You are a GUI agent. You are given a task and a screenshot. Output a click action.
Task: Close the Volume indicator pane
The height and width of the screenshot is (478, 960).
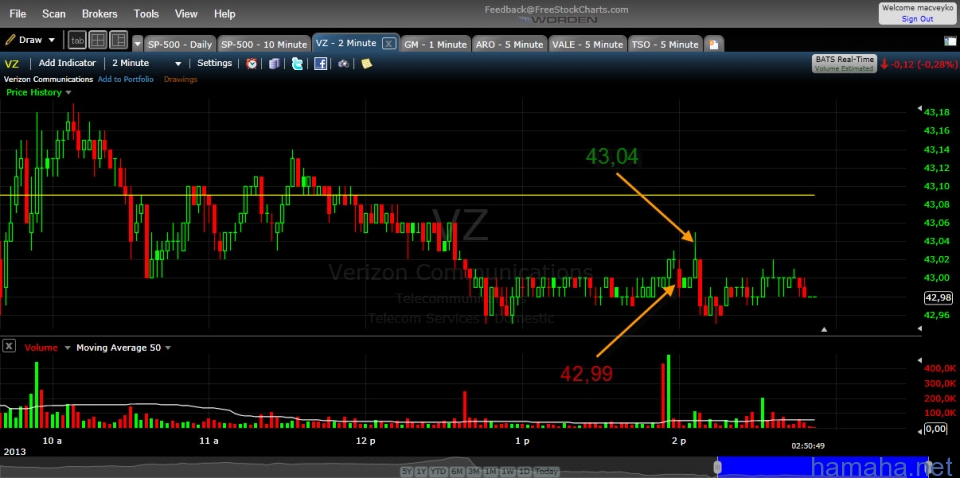(9, 346)
